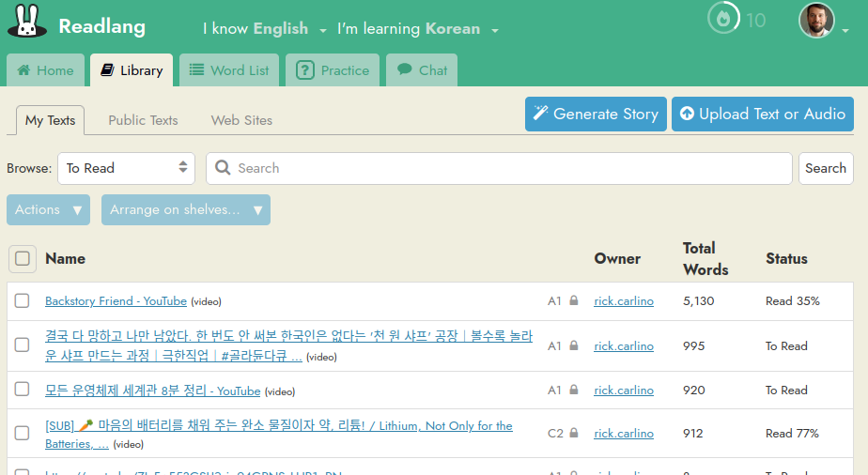868x475 pixels.
Task: Toggle the select-all checkbox in header
Action: (x=23, y=258)
